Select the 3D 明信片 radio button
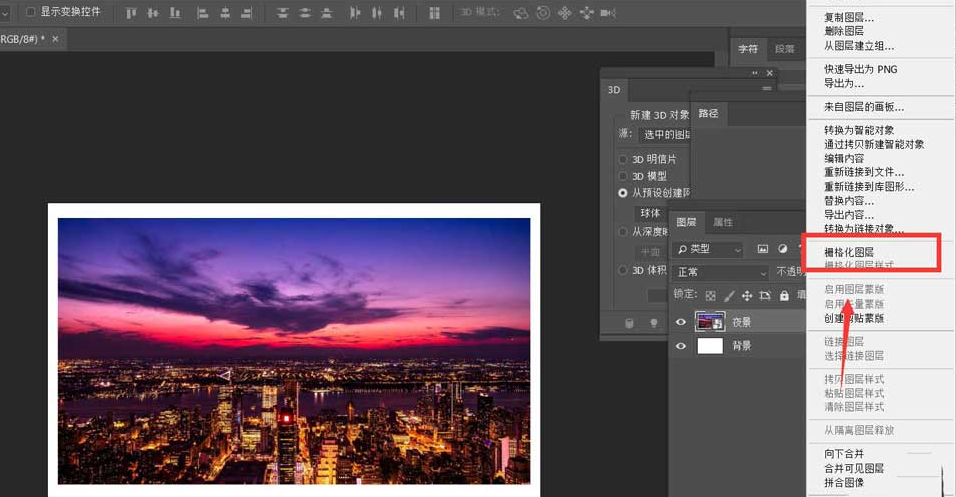Viewport: 956px width, 497px height. 623,159
